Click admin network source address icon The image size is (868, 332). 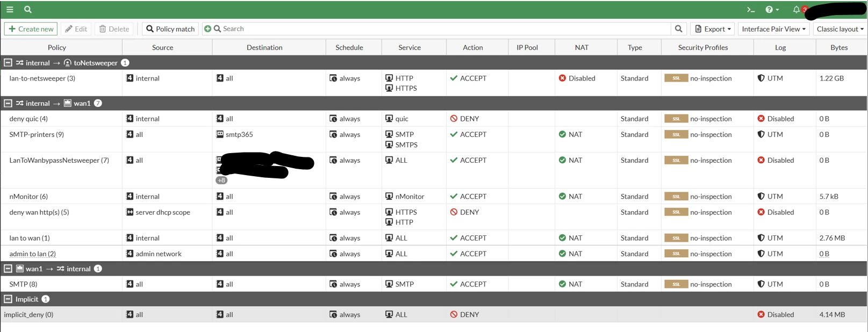click(130, 254)
